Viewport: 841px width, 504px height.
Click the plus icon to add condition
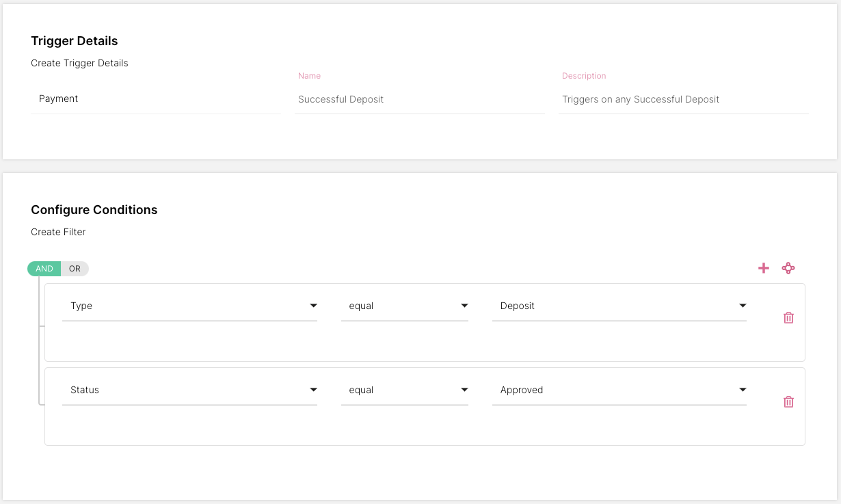click(764, 268)
